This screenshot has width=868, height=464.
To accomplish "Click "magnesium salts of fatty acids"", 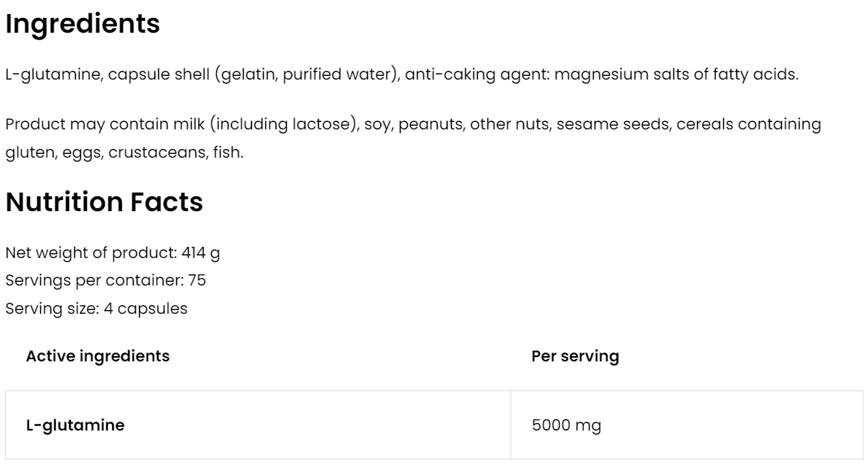I will tap(676, 76).
